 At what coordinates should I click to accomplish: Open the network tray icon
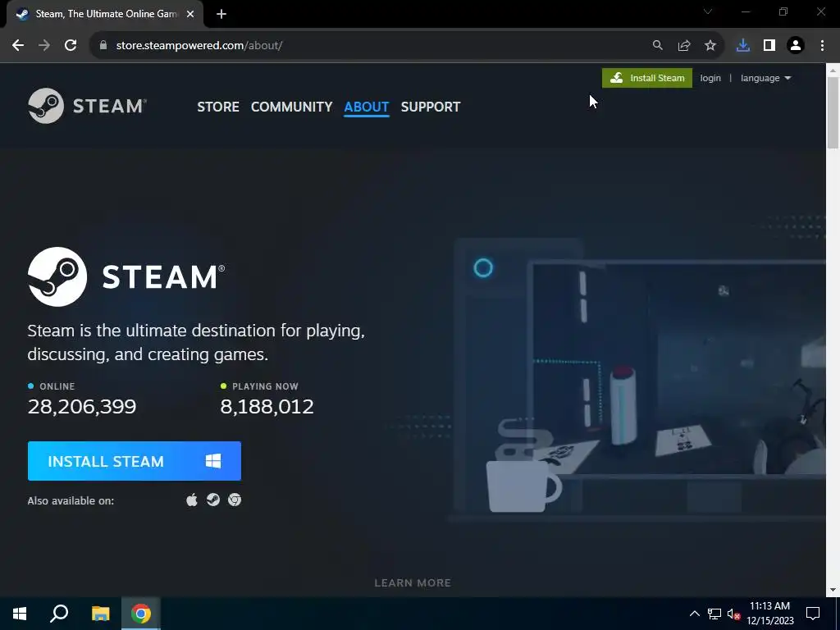[x=714, y=614]
